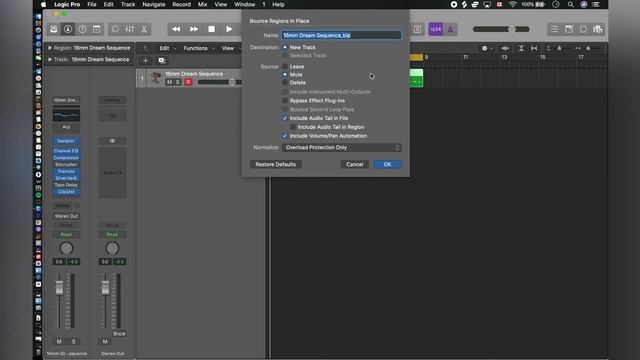Toggle horizontal auto zoom icon
The width and height of the screenshot is (640, 360).
click(x=534, y=48)
